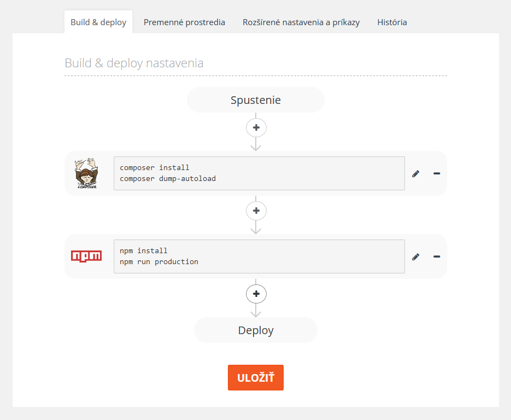511x420 pixels.
Task: Edit the composer step with pencil icon
Action: (416, 173)
